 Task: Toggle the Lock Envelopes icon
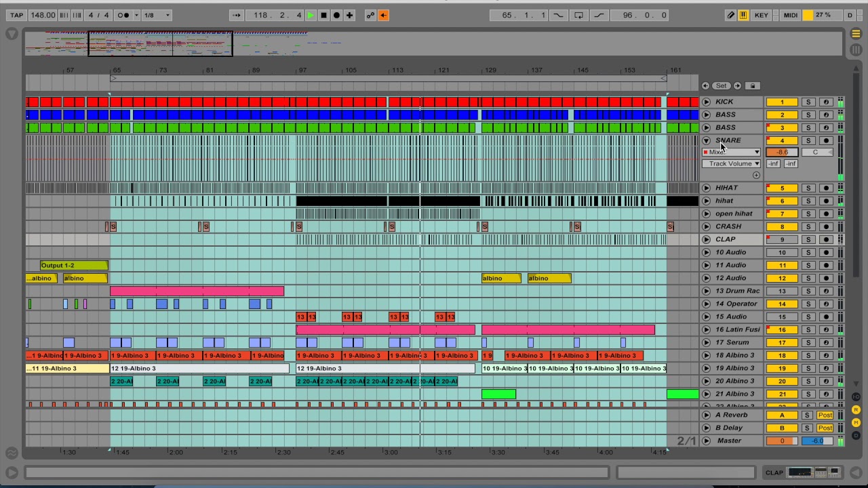(x=753, y=86)
